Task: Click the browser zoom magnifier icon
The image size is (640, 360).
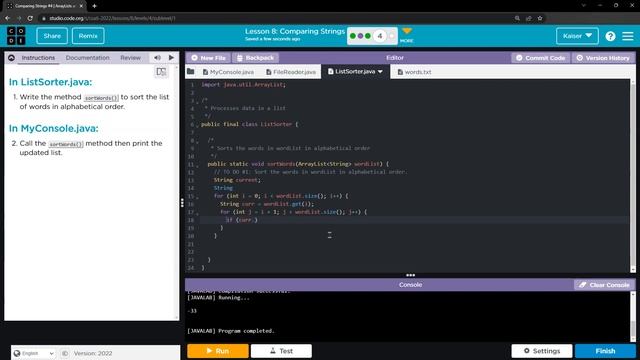Action: tap(517, 18)
